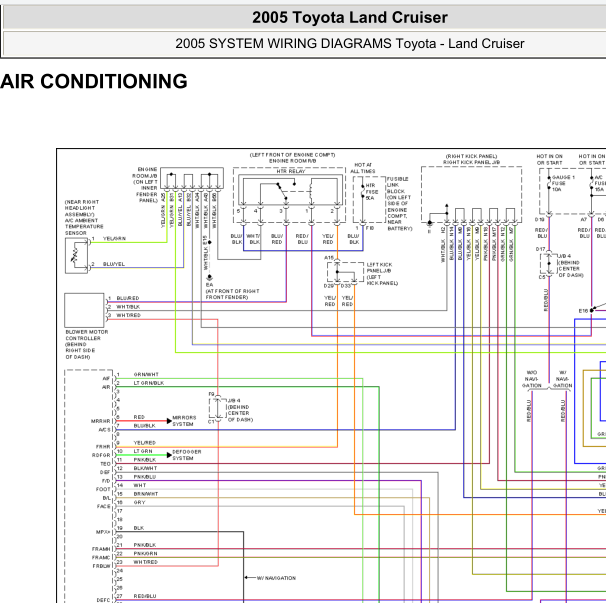Click the "GRY" wire label at pin 16
606x603 pixels.
[x=140, y=502]
